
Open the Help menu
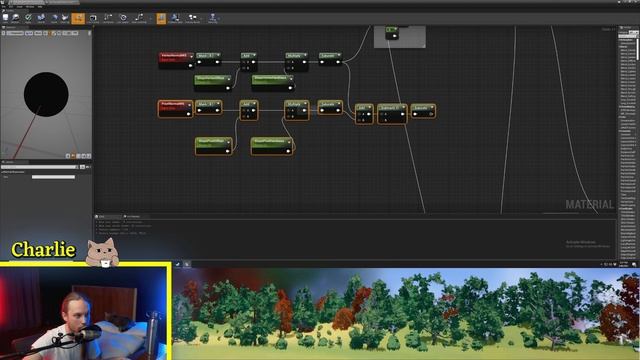(x=40, y=7)
